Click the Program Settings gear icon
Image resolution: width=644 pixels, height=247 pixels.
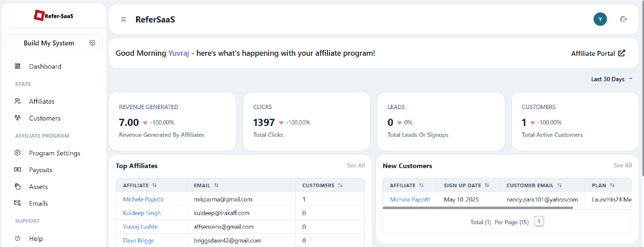(x=18, y=153)
